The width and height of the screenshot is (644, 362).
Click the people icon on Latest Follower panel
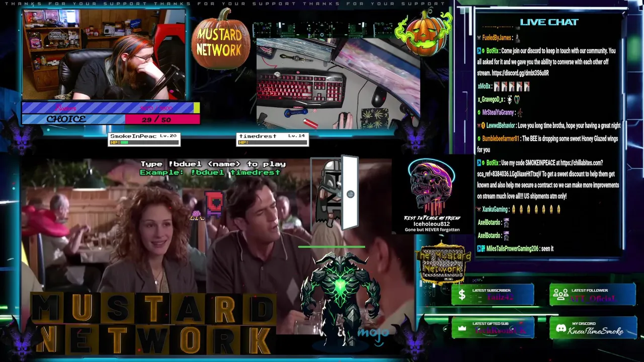[560, 295]
